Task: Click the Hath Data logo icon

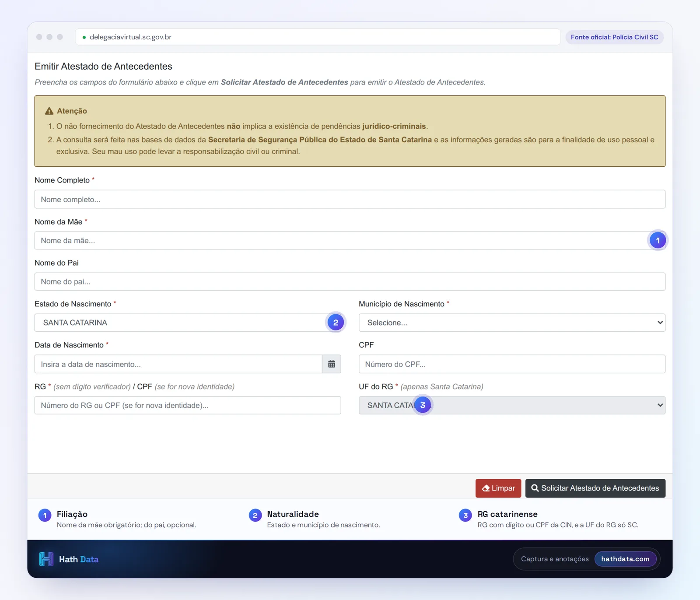Action: pos(46,559)
